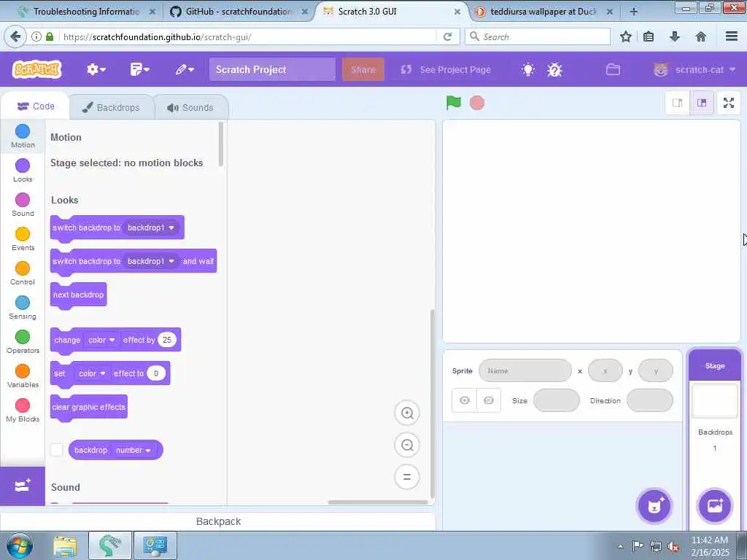This screenshot has height=560, width=747.
Task: Click the sprite Size field
Action: (557, 400)
